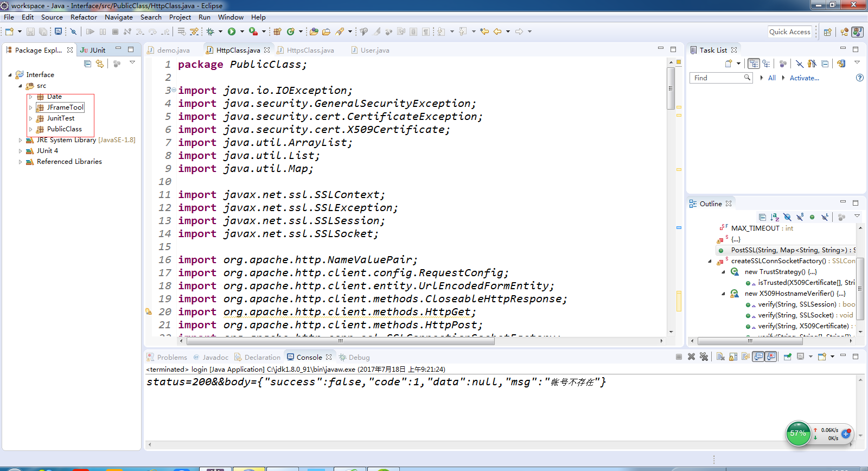868x471 pixels.
Task: Switch to the HttpsClass.java editor tab
Action: [305, 50]
